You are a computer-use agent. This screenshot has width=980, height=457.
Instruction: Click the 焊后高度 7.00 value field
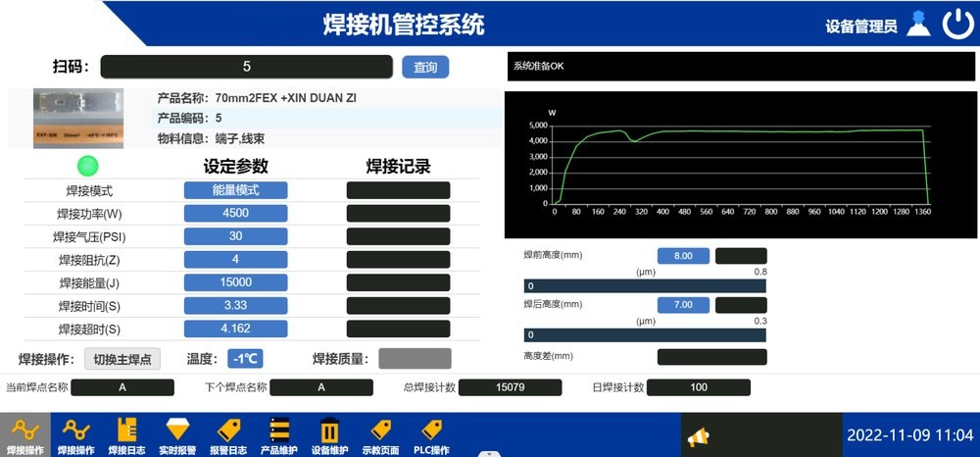click(x=683, y=305)
